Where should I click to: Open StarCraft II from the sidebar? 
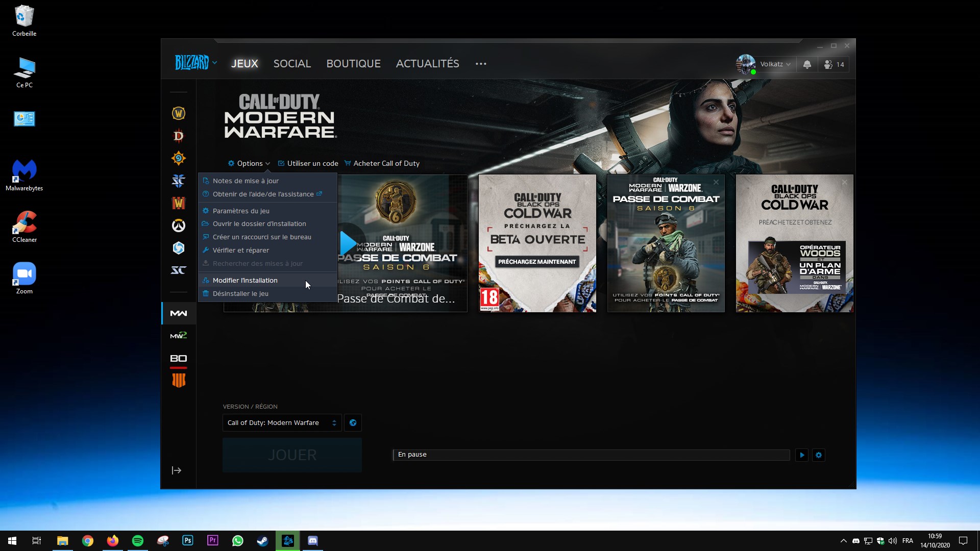pos(178,181)
